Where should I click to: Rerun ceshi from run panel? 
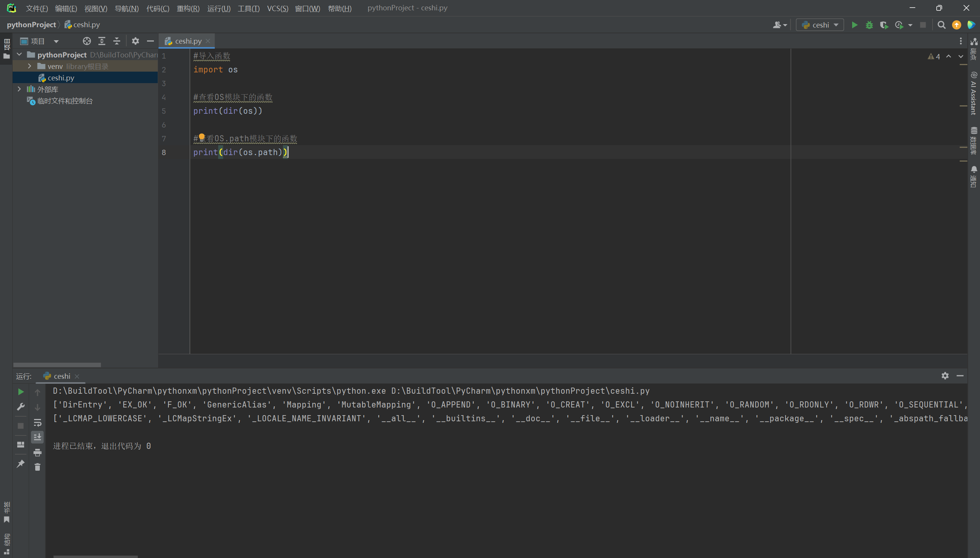(x=21, y=392)
